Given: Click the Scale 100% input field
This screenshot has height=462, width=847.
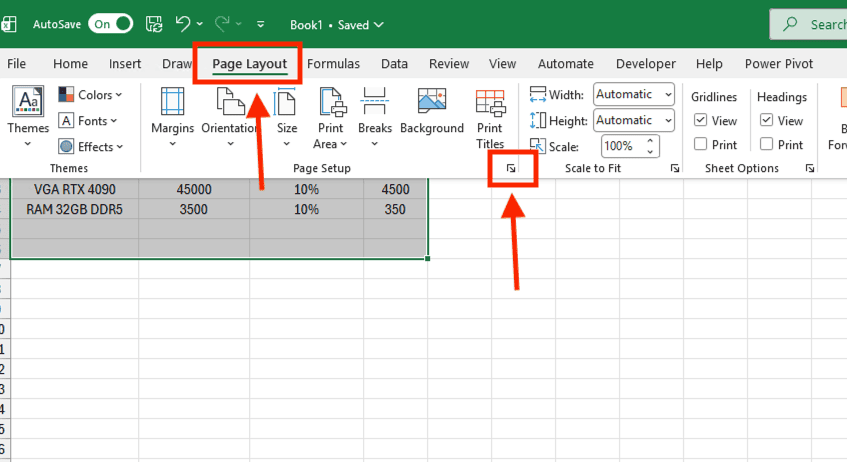Looking at the screenshot, I should point(623,146).
